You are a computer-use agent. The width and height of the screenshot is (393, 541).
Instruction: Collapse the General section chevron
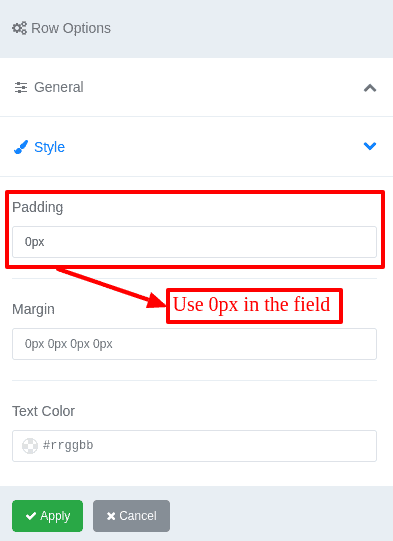[370, 88]
